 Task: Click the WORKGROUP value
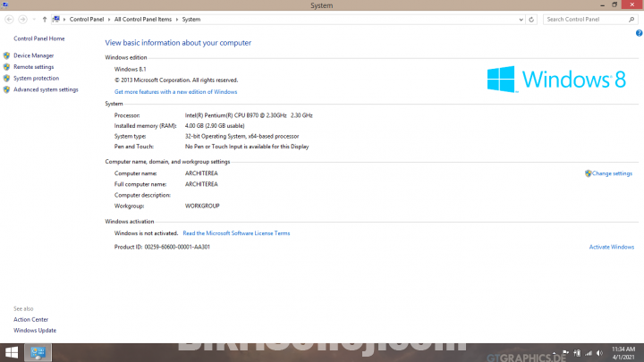pyautogui.click(x=202, y=206)
